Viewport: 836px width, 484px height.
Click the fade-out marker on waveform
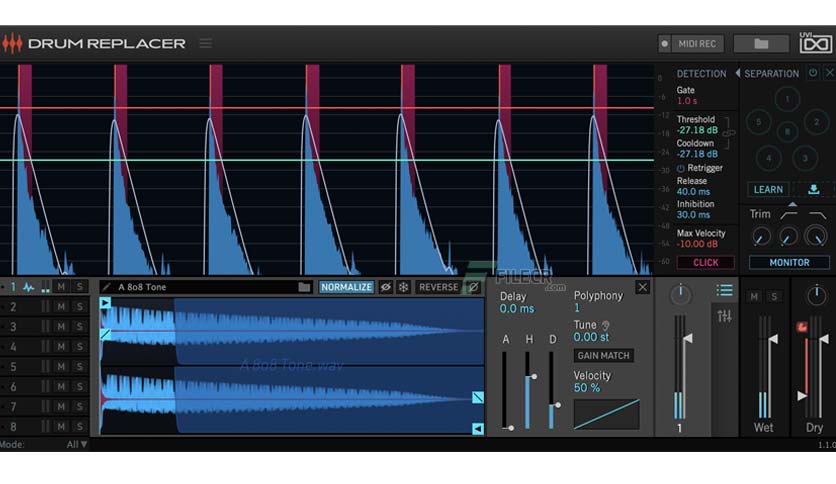click(478, 397)
